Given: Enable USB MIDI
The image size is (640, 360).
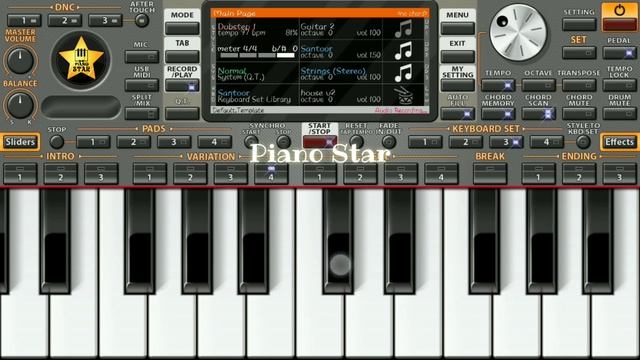Looking at the screenshot, I should click(142, 85).
